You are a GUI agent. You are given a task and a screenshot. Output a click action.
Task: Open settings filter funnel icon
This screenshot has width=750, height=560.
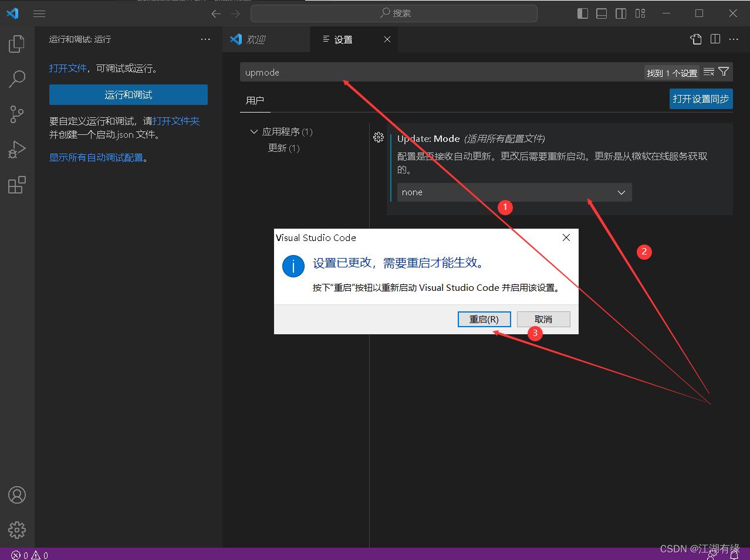[724, 72]
